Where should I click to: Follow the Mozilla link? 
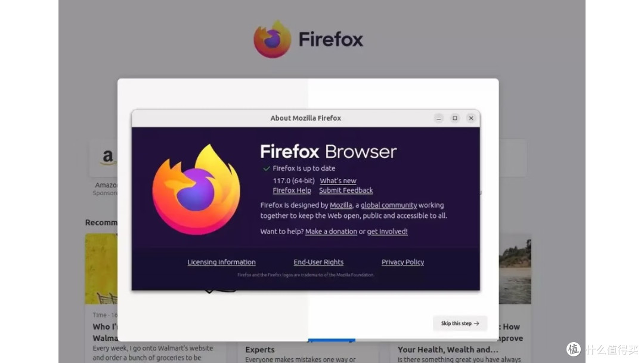tap(341, 205)
